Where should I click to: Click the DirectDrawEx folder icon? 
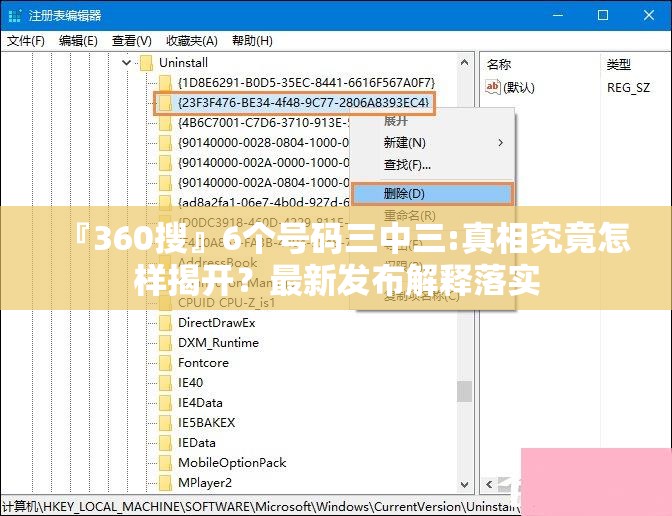pos(165,323)
